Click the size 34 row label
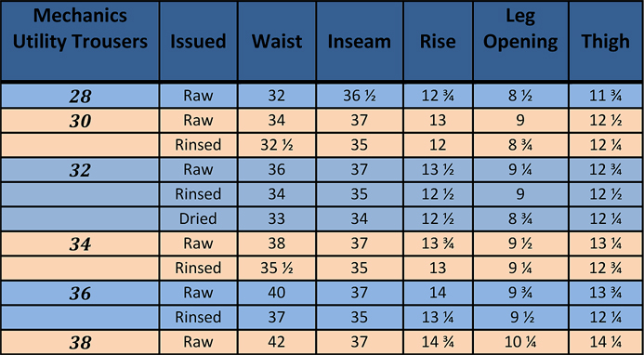 pyautogui.click(x=80, y=243)
